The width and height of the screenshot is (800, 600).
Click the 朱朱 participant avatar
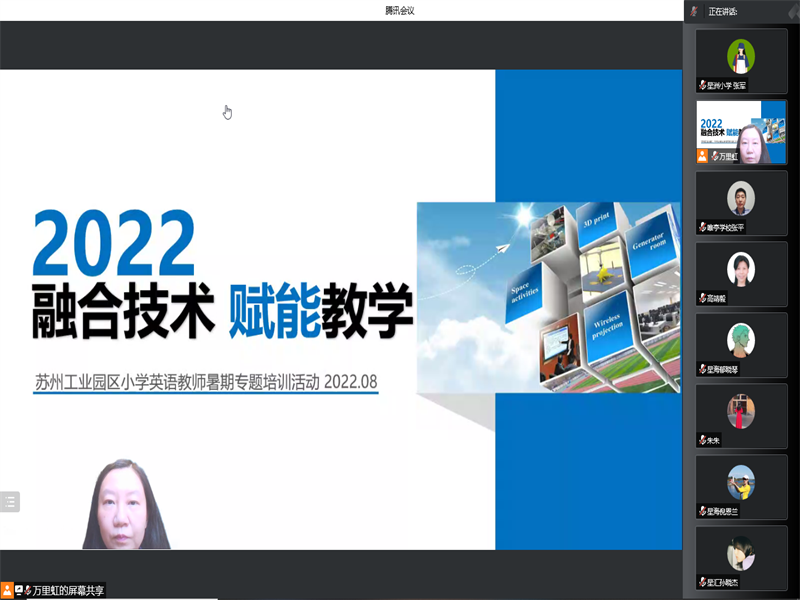coord(741,411)
